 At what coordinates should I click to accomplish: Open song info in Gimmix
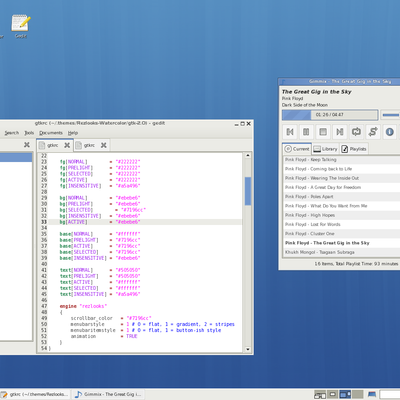(x=389, y=132)
